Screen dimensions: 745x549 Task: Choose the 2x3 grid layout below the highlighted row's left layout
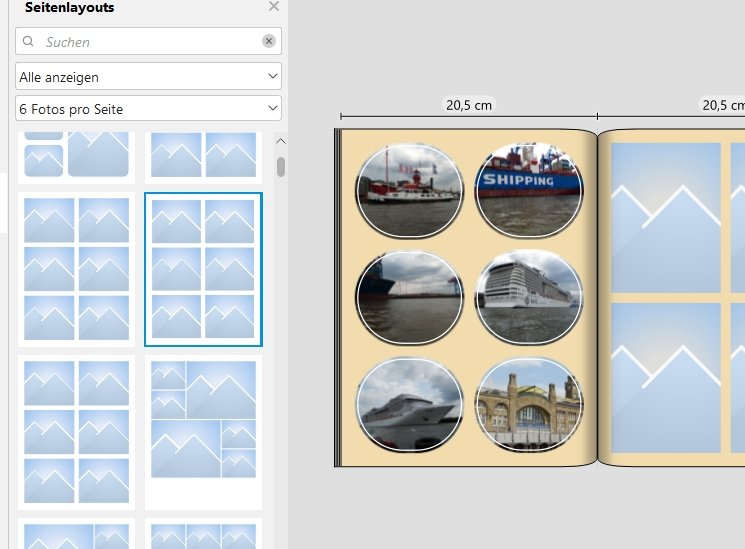(76, 432)
